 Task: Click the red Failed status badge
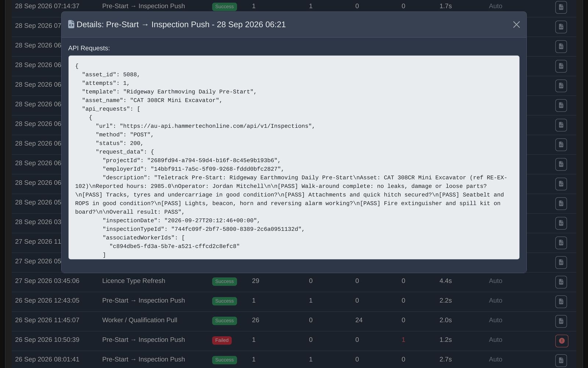(x=222, y=340)
